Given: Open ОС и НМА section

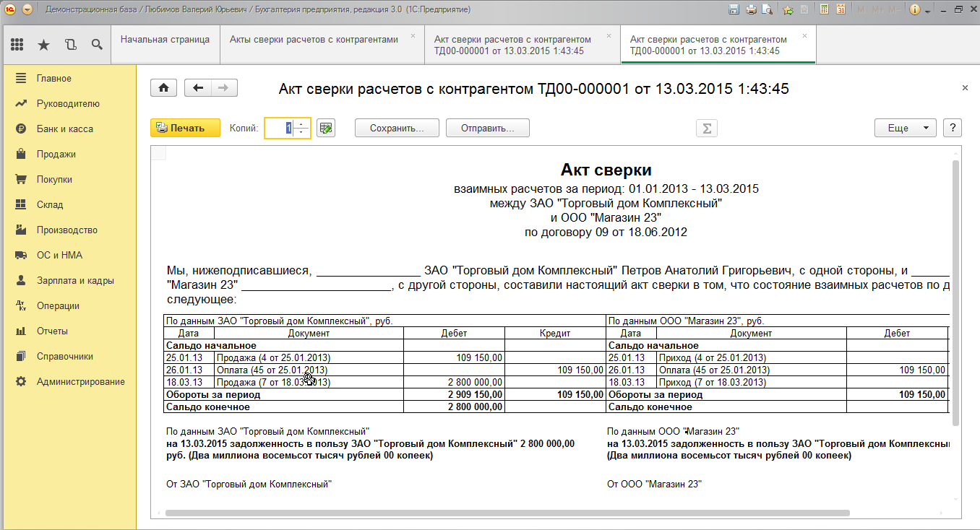Looking at the screenshot, I should 68,255.
